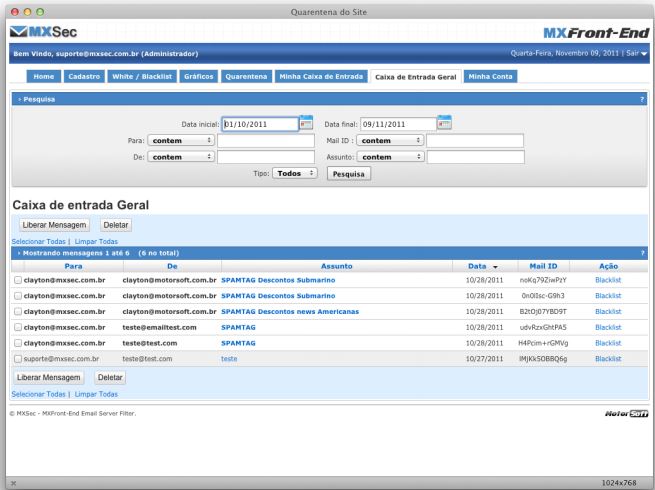Click the top Liberar Mensagem button

click(52, 225)
